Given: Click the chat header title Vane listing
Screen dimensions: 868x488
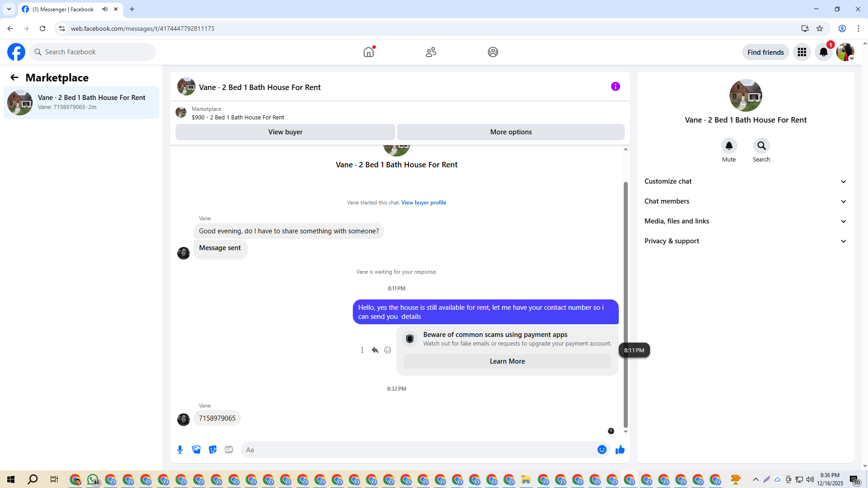Looking at the screenshot, I should pyautogui.click(x=260, y=87).
